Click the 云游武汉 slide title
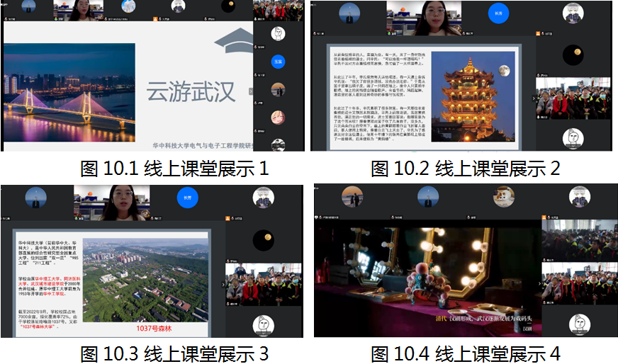 coord(190,92)
